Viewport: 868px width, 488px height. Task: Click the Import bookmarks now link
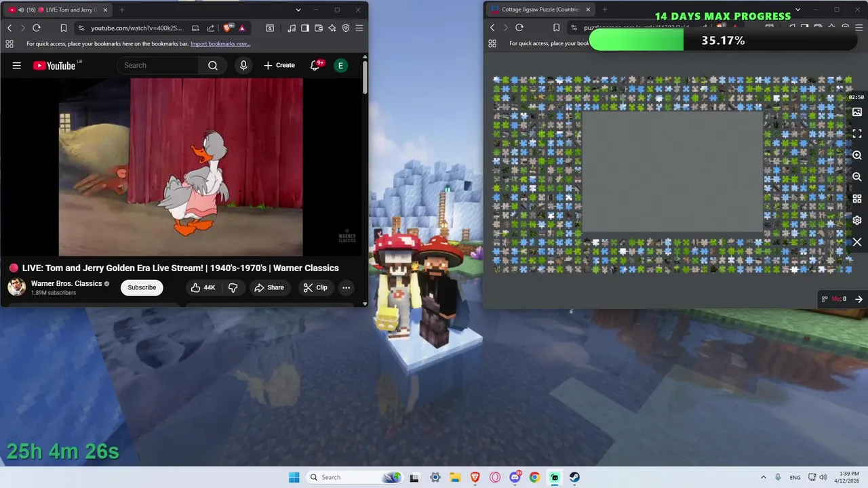(x=220, y=44)
